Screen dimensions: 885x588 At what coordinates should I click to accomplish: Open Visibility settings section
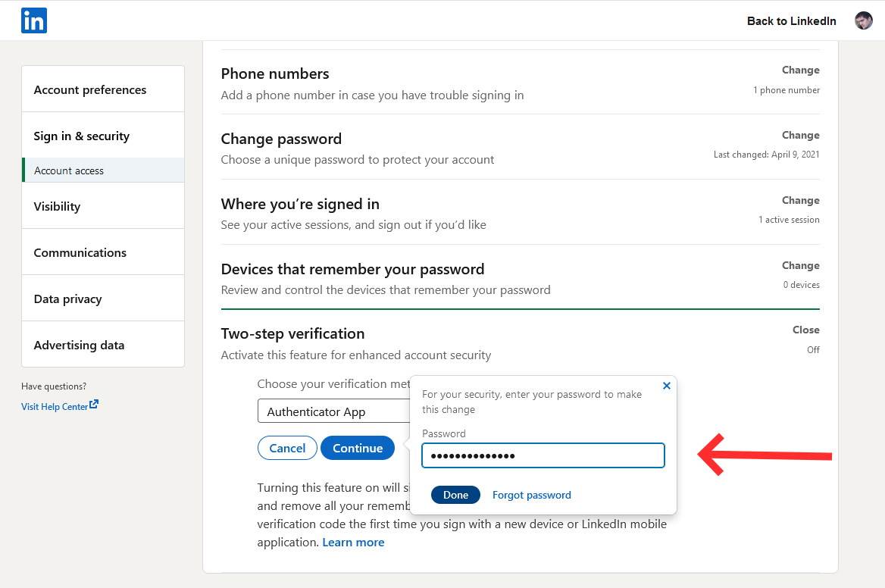(x=57, y=206)
